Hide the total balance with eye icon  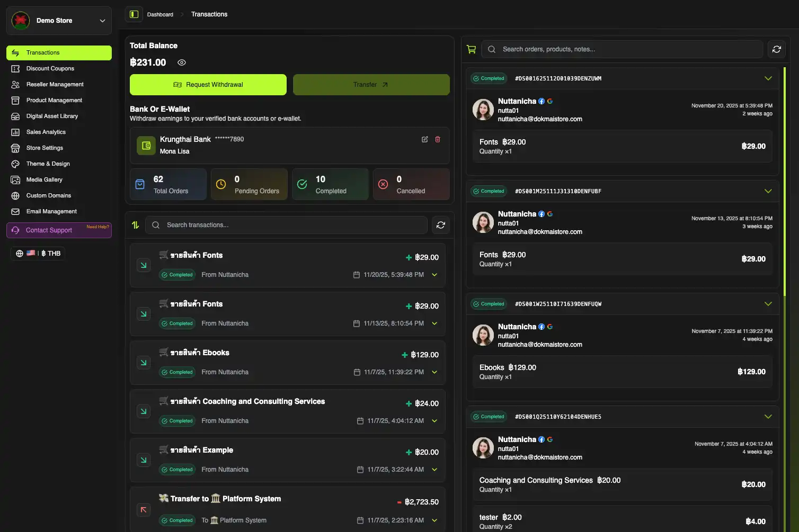click(x=182, y=62)
